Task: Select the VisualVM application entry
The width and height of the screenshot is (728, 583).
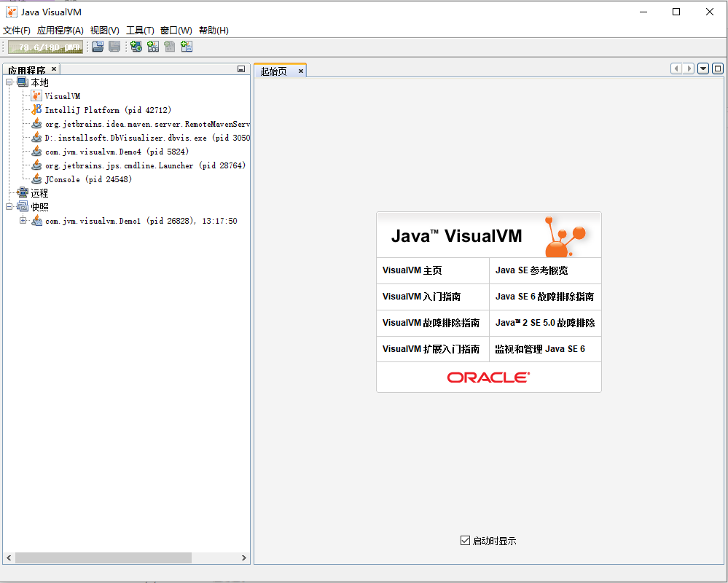Action: pos(62,96)
